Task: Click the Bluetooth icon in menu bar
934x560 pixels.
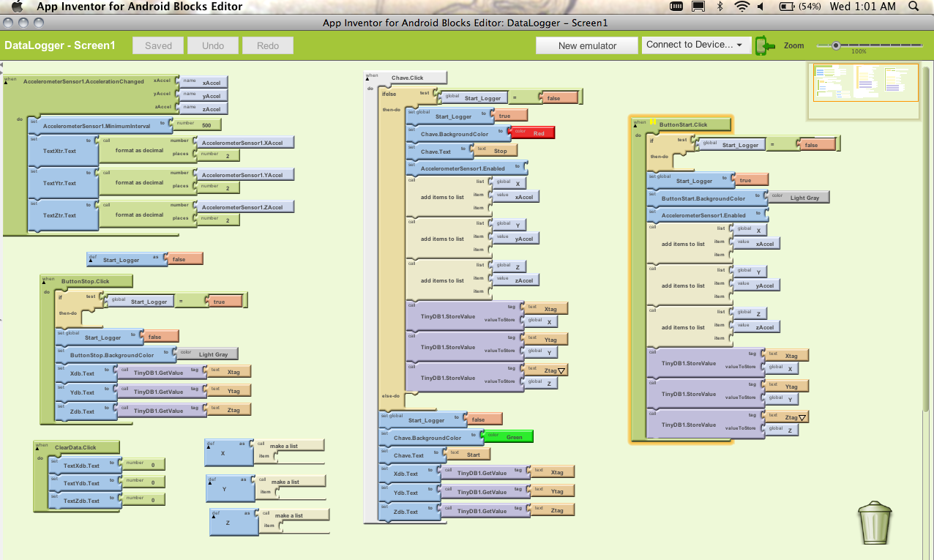Action: tap(720, 7)
